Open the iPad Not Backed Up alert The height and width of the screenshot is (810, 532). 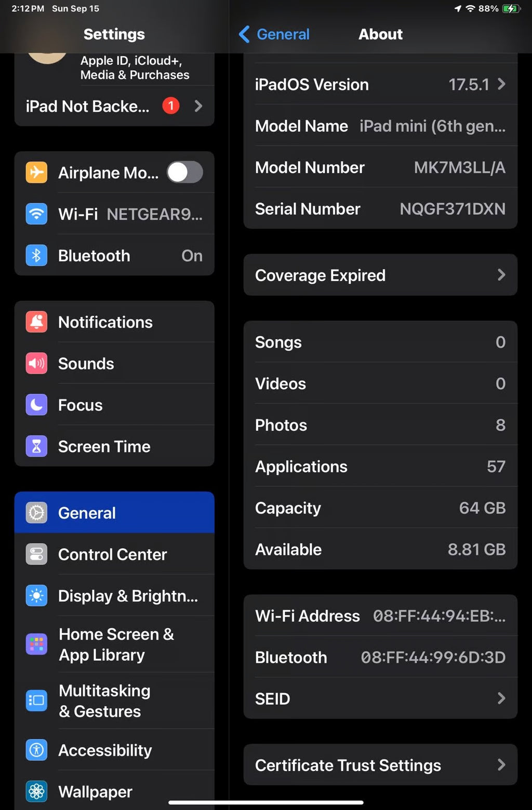coord(114,106)
